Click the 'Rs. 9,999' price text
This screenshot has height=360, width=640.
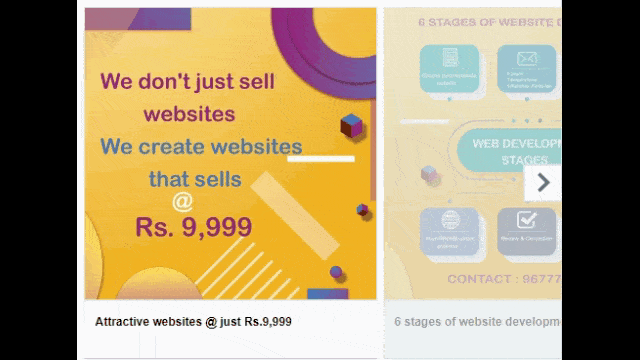pyautogui.click(x=193, y=227)
